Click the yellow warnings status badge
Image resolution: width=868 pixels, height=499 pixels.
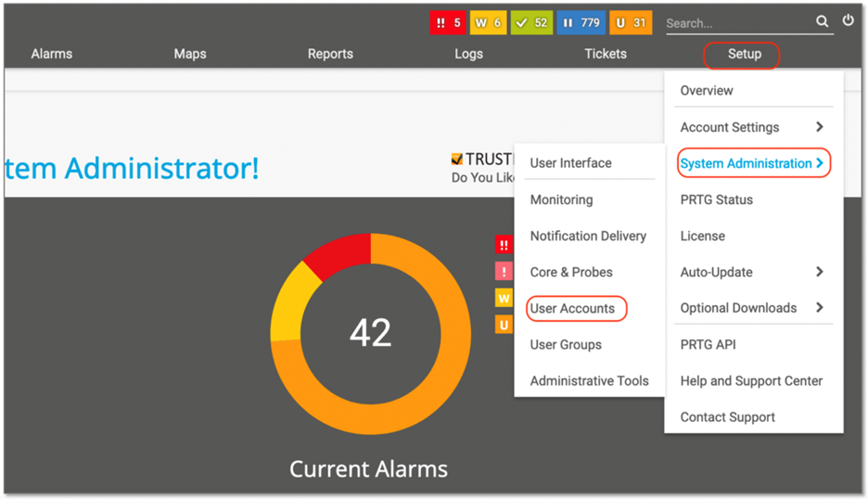click(489, 23)
